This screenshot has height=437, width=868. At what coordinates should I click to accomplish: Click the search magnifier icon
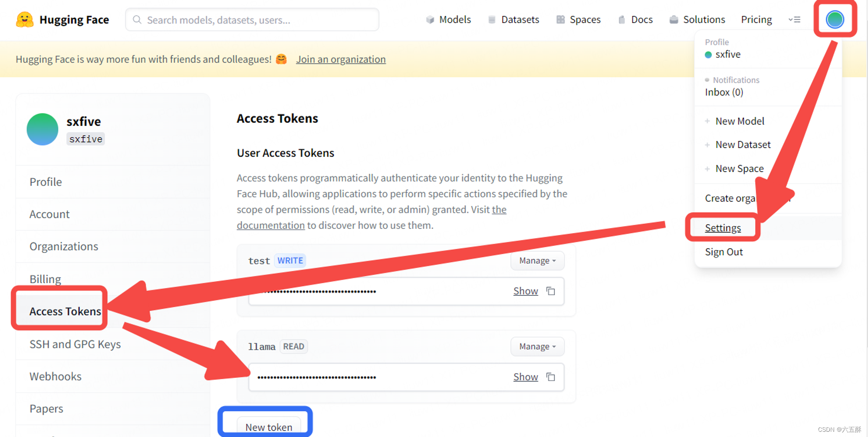(x=137, y=20)
